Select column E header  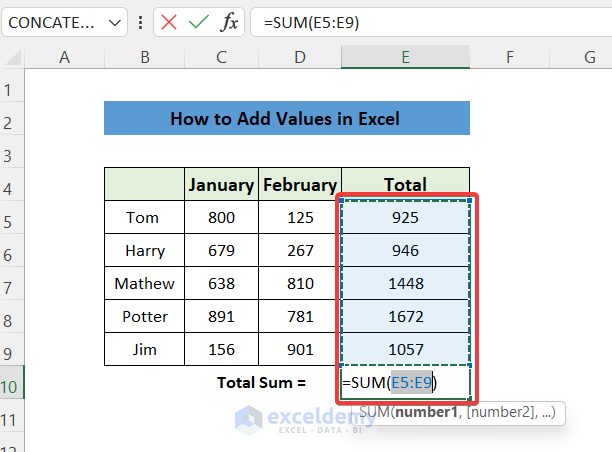point(405,57)
